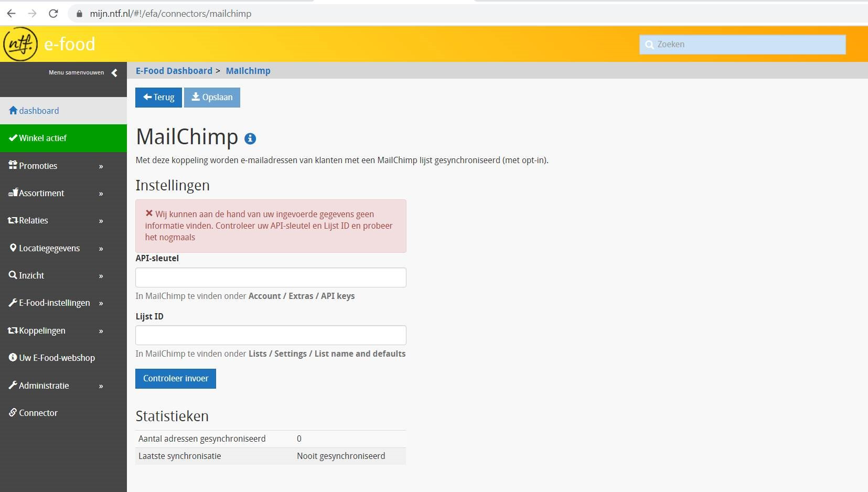868x492 pixels.
Task: Click the Statistieken heading
Action: pos(172,416)
